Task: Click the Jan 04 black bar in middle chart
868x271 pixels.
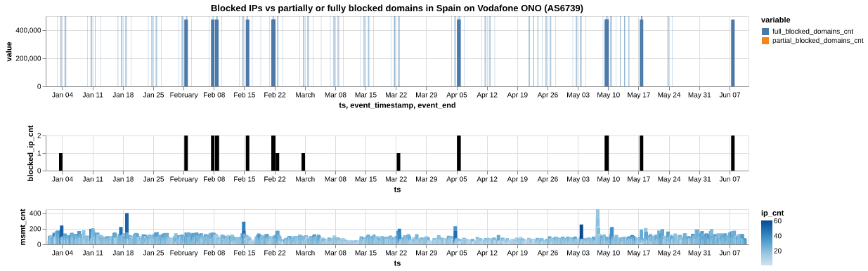Action: coord(60,161)
